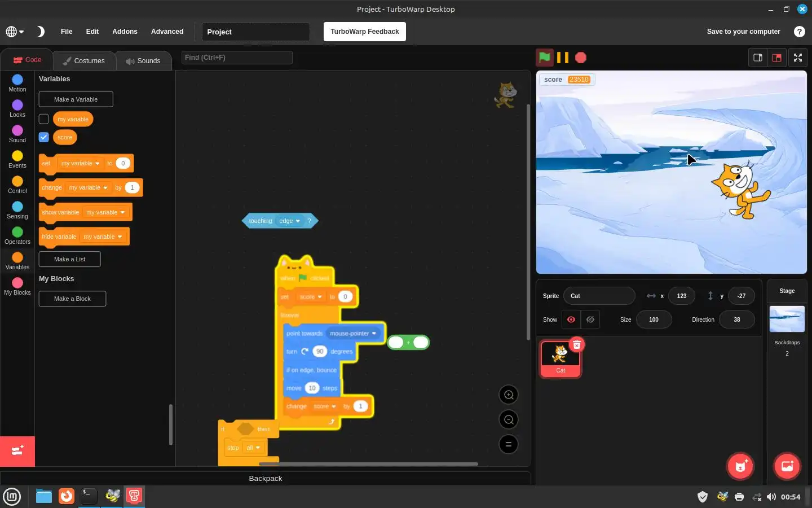
Task: Expand the Backpack panel
Action: pyautogui.click(x=265, y=478)
